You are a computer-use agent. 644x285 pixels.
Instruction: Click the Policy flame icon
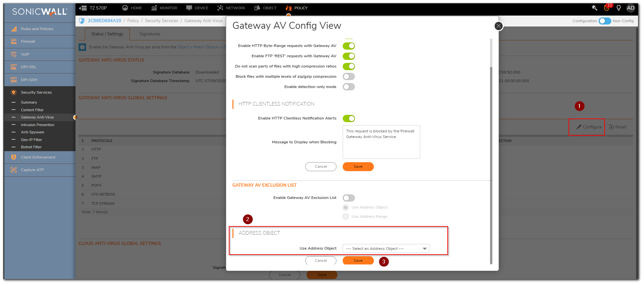[x=289, y=8]
